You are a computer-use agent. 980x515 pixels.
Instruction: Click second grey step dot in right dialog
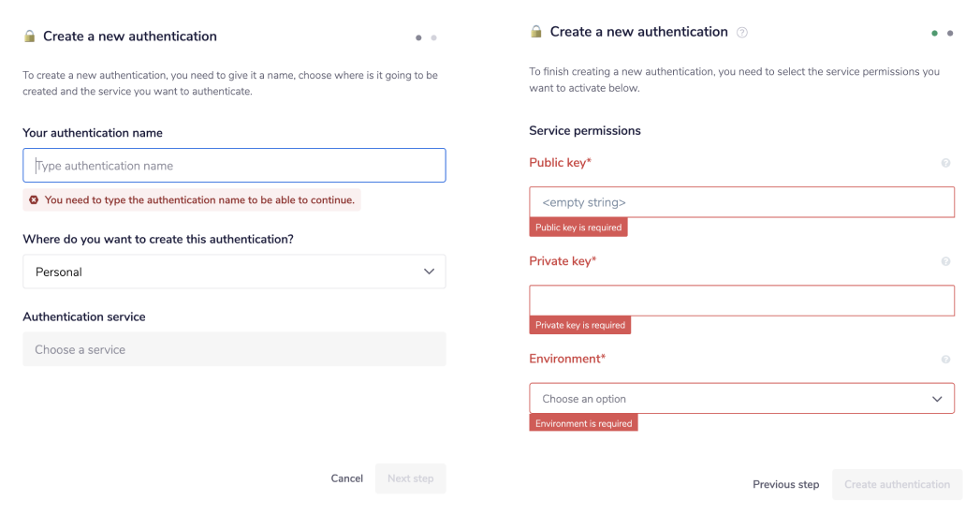point(950,33)
